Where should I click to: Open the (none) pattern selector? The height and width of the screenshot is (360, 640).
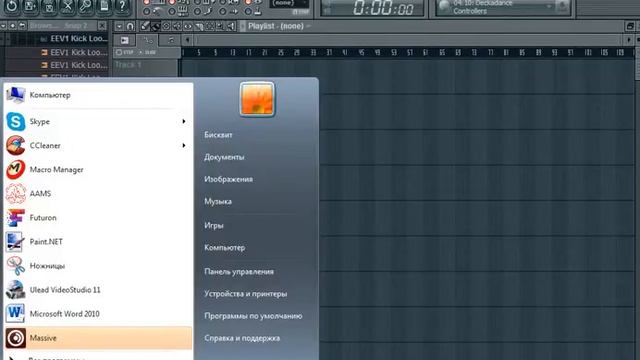290,4
